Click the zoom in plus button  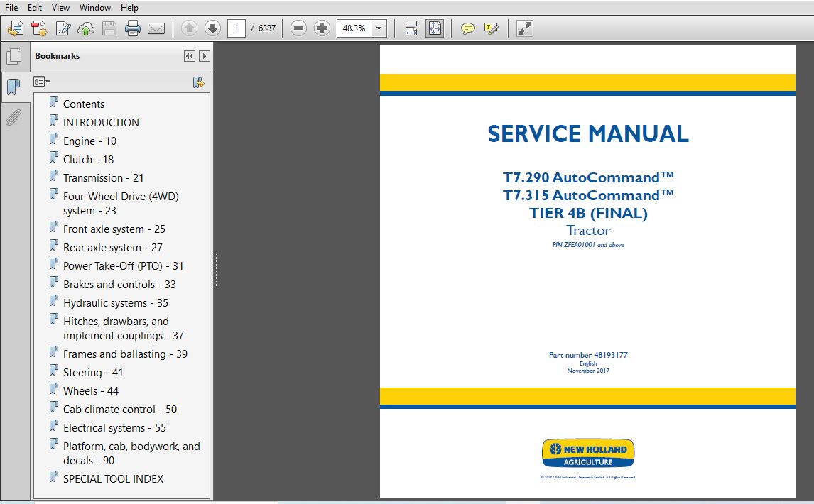coord(322,28)
